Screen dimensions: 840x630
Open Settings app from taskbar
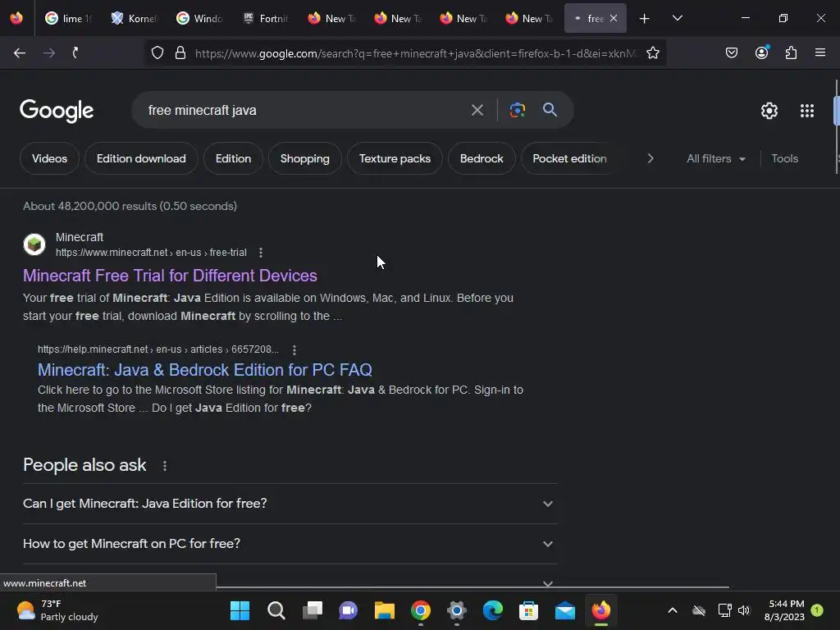[x=456, y=610]
